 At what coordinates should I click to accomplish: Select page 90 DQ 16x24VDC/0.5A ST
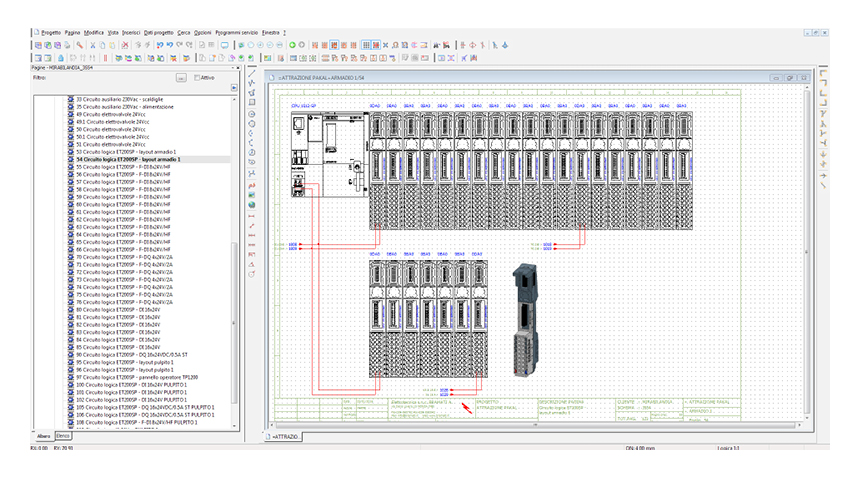(132, 355)
